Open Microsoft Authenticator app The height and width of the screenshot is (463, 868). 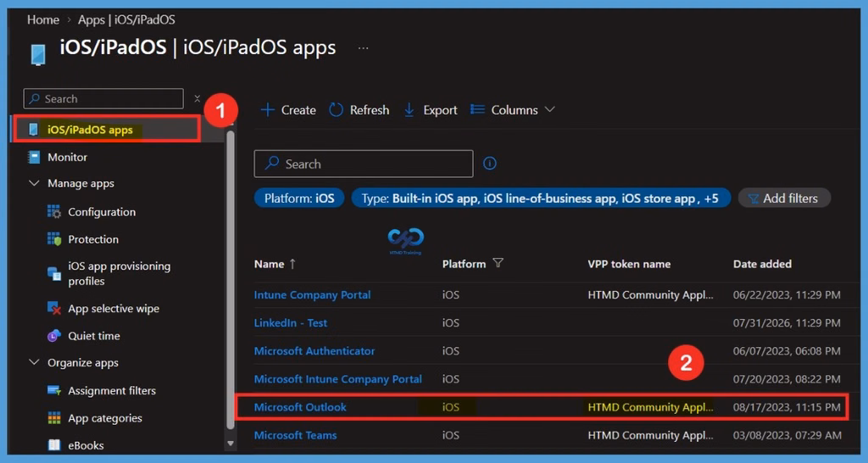314,351
